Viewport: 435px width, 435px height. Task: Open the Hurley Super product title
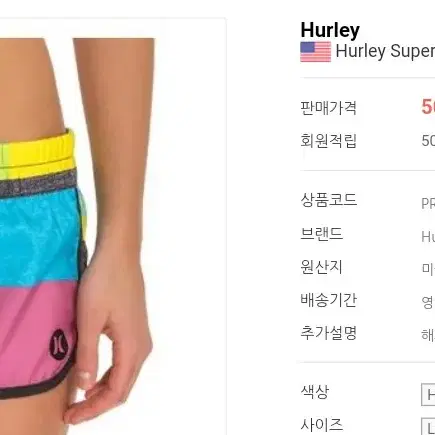(x=385, y=52)
